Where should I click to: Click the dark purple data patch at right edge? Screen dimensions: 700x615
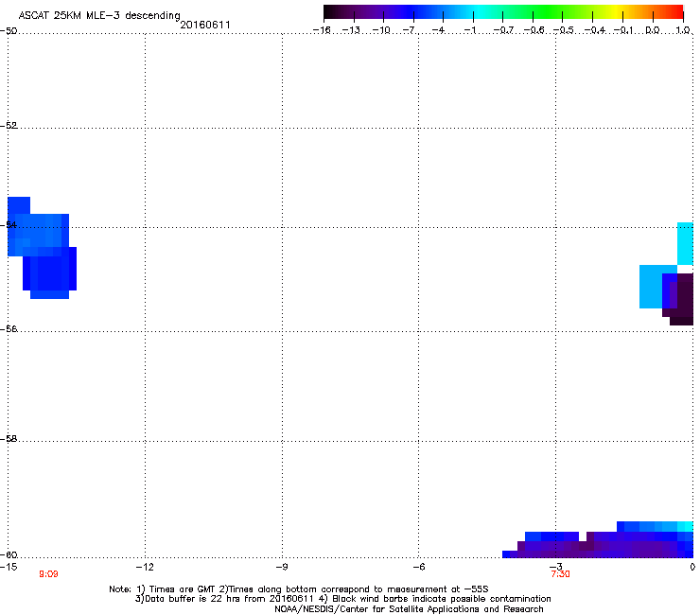(682, 298)
